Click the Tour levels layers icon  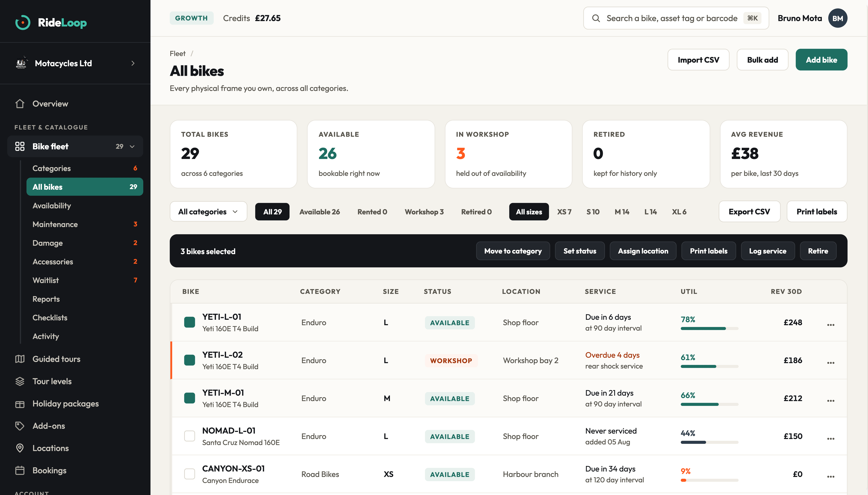point(20,381)
